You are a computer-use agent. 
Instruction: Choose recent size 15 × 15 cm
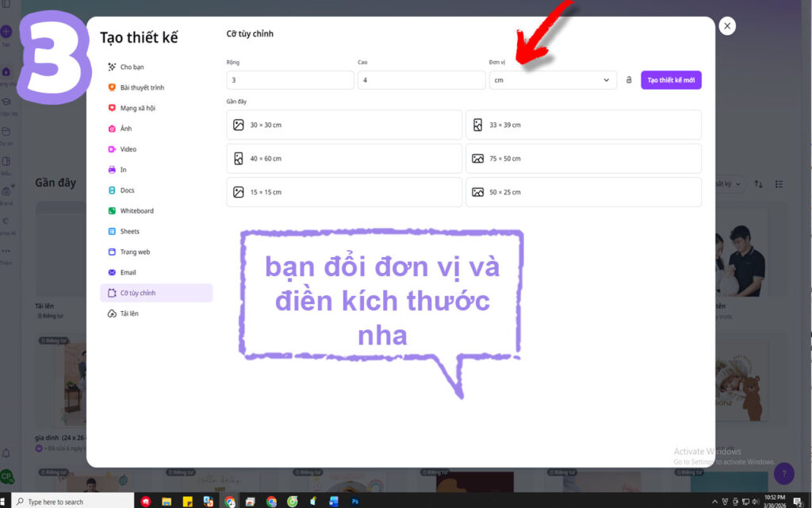click(344, 192)
